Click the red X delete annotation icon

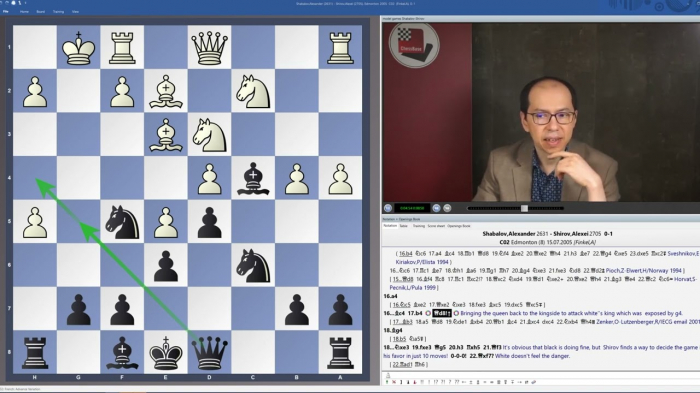[x=394, y=382]
